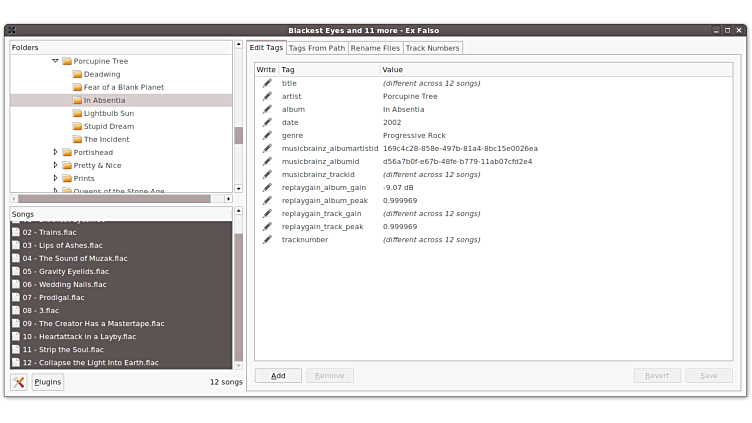Click file icon of 11 - Strip the Soul.flac
This screenshot has width=752, height=423.
click(x=16, y=350)
